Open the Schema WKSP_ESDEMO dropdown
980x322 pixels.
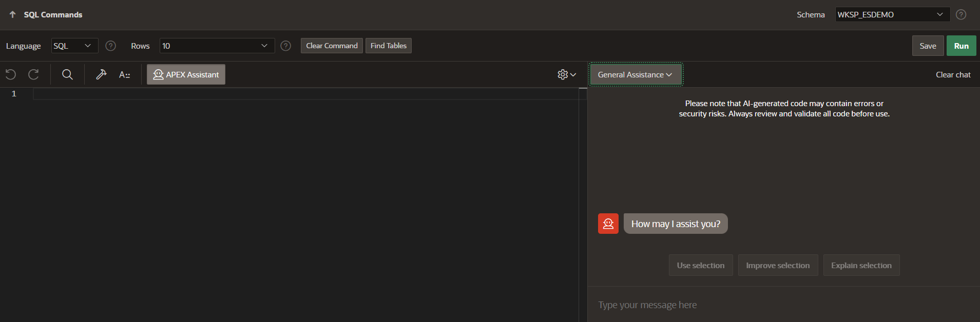tap(892, 14)
